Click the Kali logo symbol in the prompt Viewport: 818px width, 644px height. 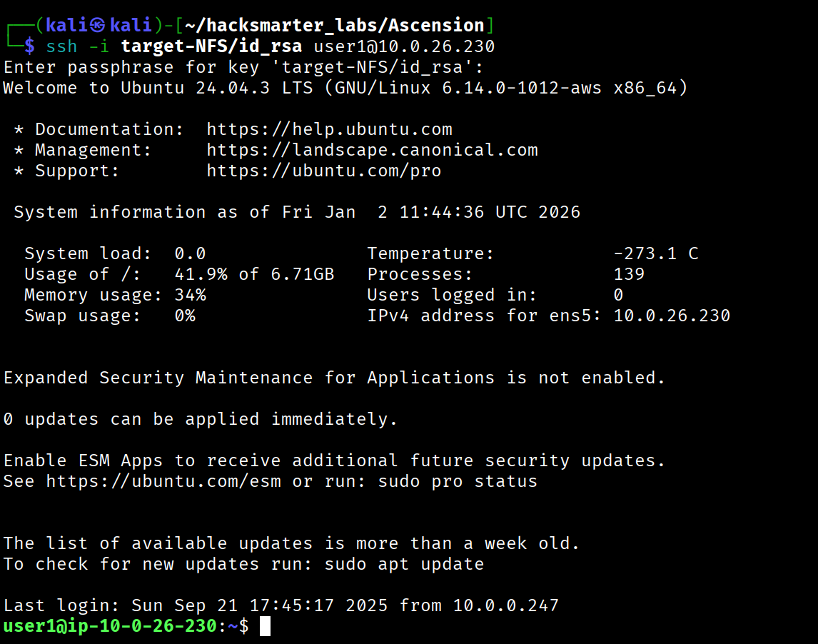pos(97,25)
